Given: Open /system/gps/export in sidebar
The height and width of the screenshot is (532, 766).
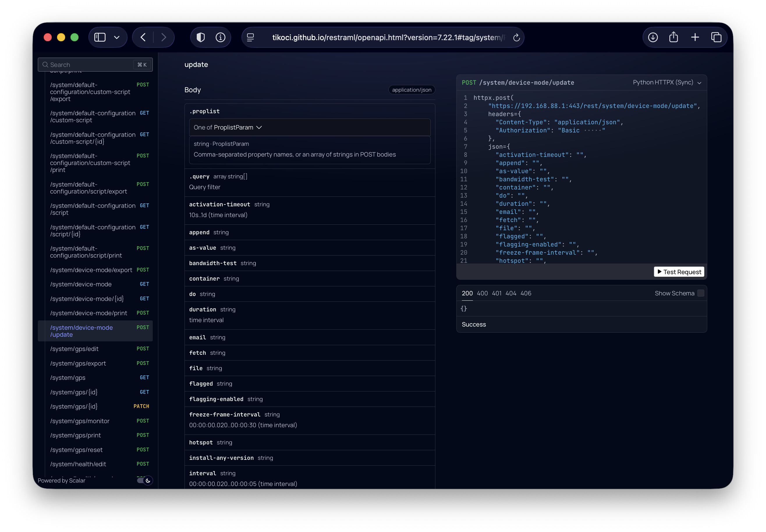Looking at the screenshot, I should tap(95, 363).
